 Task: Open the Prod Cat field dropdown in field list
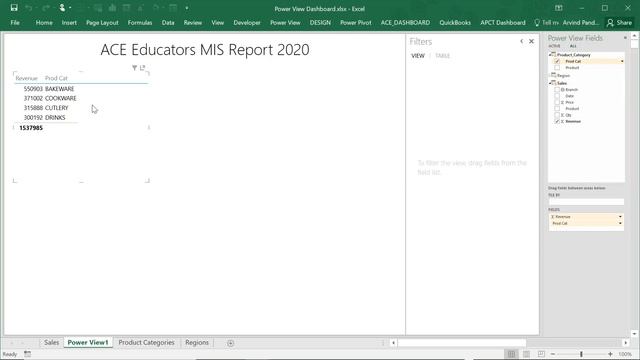[x=622, y=61]
